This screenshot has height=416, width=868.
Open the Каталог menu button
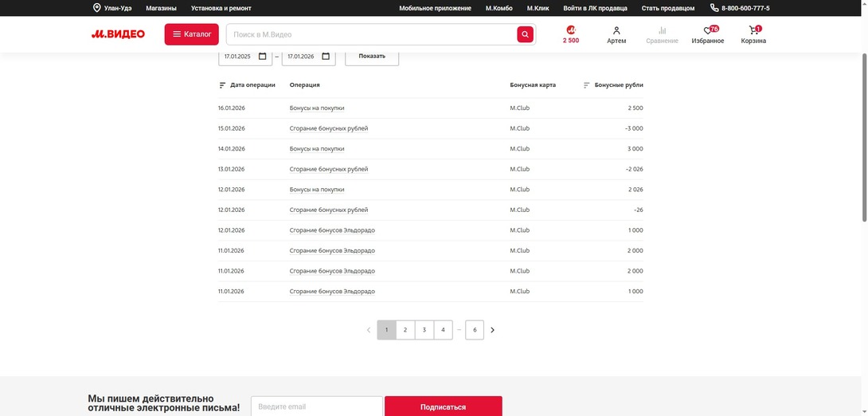click(192, 34)
